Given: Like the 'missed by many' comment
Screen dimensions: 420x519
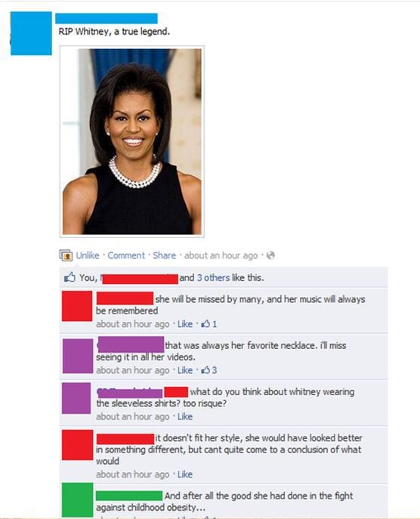Looking at the screenshot, I should pyautogui.click(x=184, y=324).
